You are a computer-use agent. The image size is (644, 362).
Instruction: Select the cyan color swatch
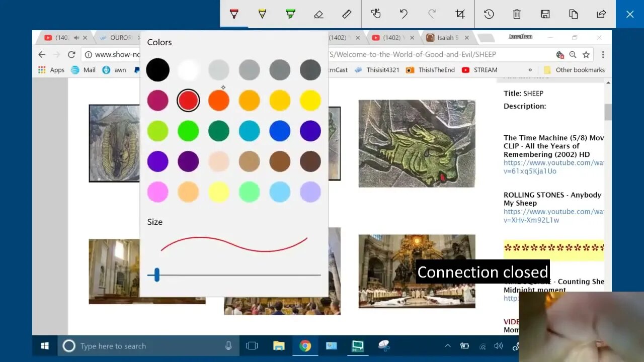pos(249,131)
